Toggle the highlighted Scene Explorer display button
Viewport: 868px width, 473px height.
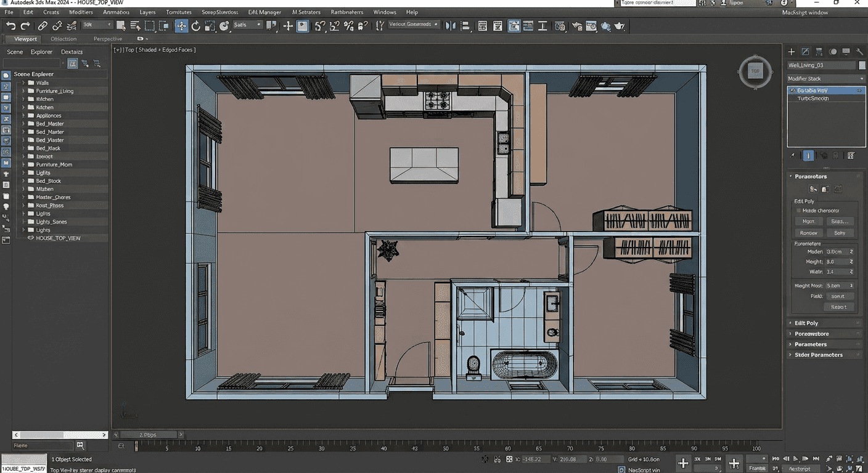point(73,63)
